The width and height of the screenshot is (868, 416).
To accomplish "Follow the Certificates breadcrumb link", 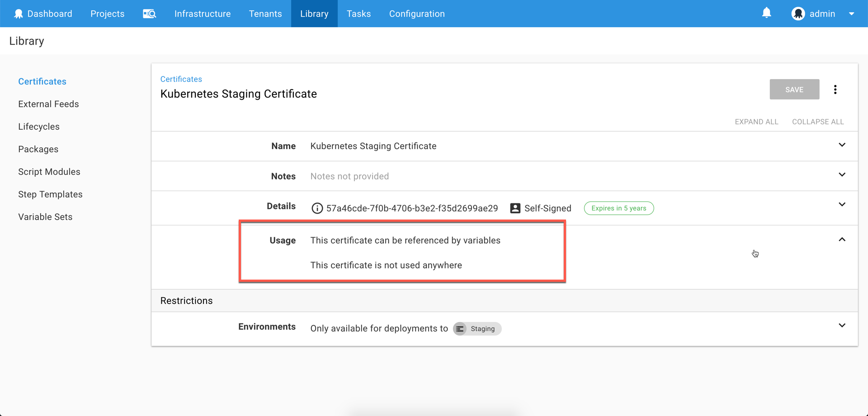I will [x=181, y=79].
